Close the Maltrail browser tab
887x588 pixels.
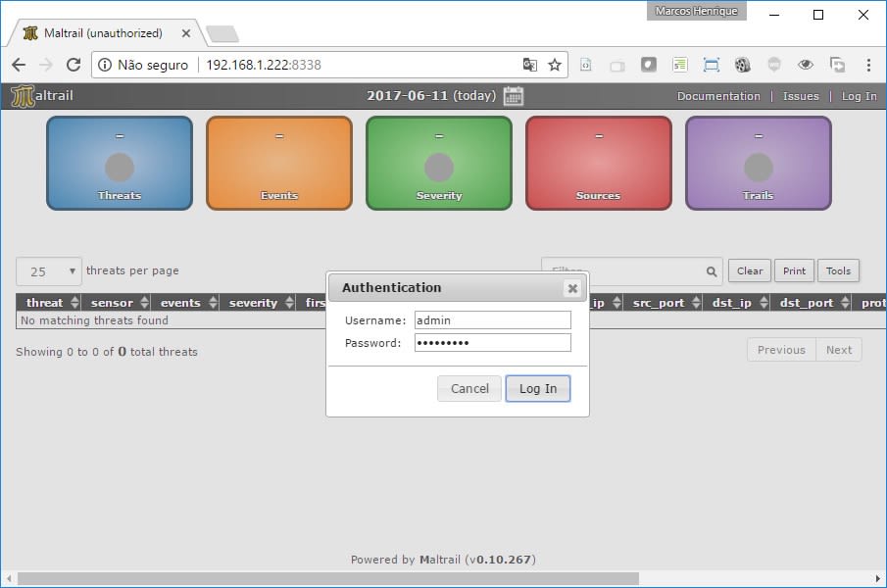point(185,33)
